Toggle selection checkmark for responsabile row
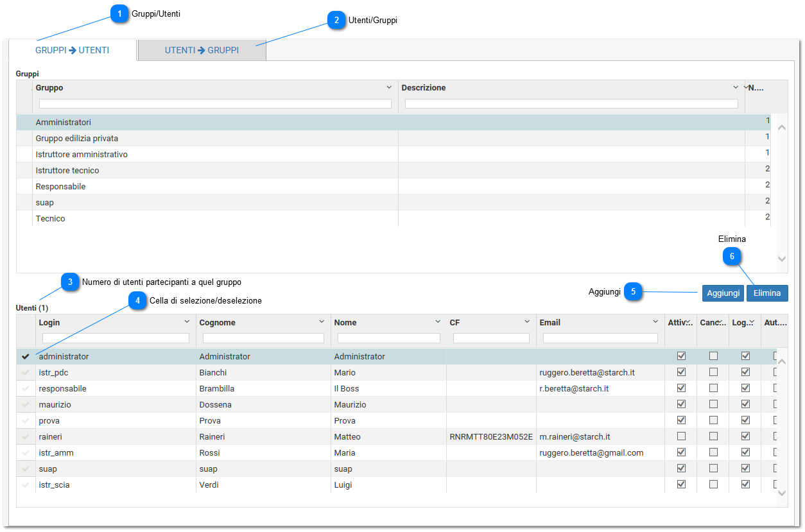 [x=26, y=388]
